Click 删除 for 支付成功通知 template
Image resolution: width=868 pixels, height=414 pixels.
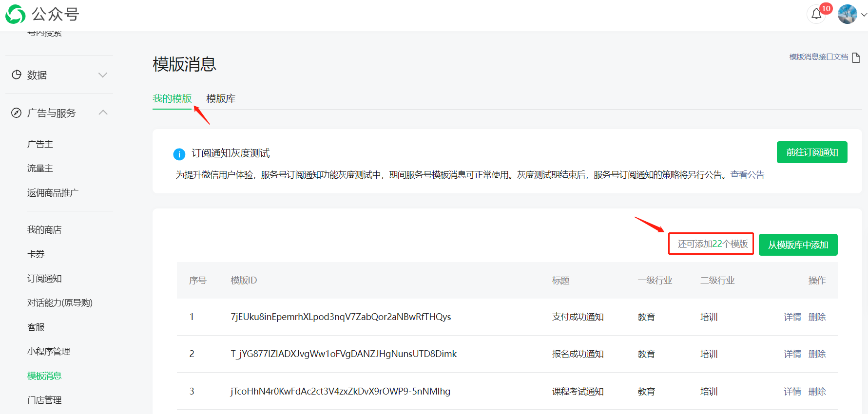click(x=817, y=317)
